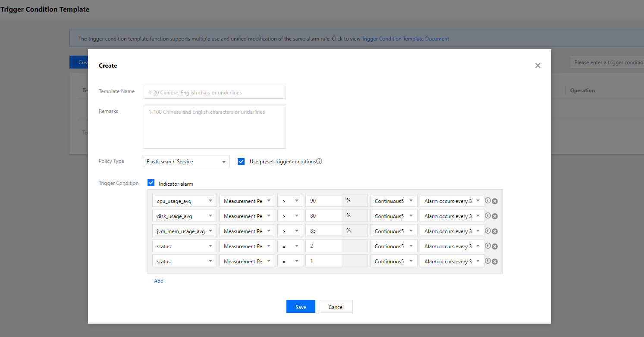This screenshot has height=337, width=644.
Task: Remove the cpu_usage_avg condition row
Action: (x=495, y=201)
